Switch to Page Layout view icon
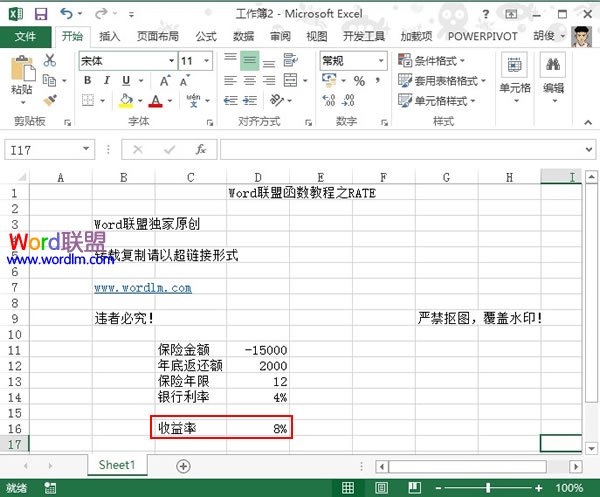Viewport: 600px width, 497px height. (x=381, y=488)
